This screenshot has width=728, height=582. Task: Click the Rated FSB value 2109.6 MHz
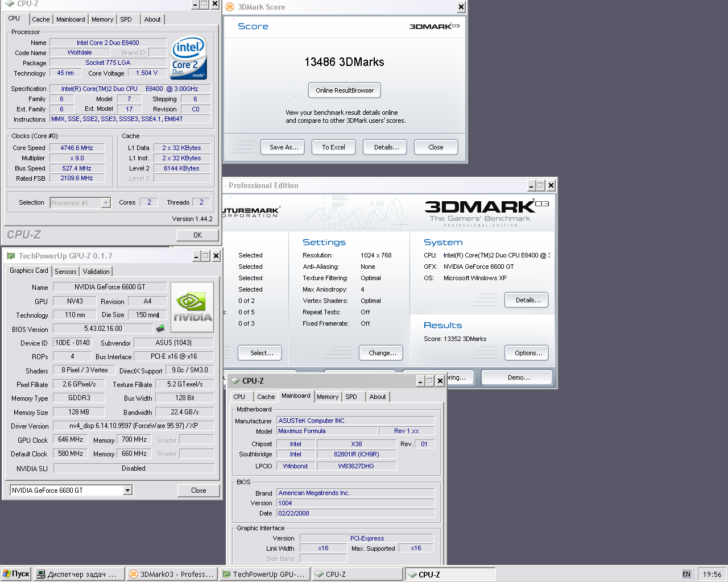click(x=77, y=178)
